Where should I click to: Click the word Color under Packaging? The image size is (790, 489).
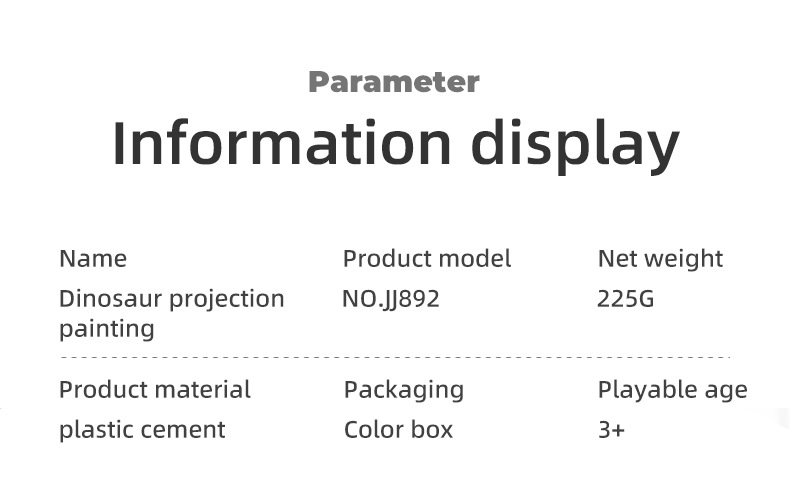(372, 430)
